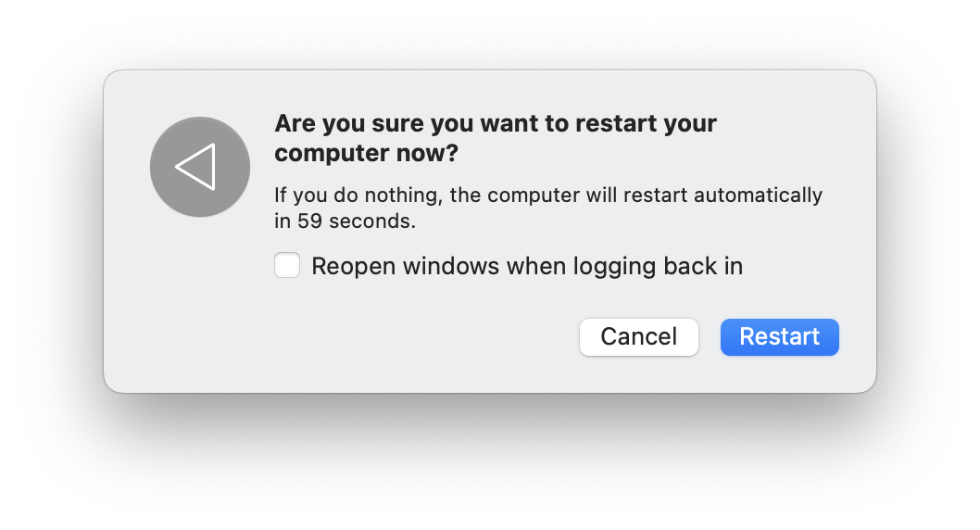Tick the box beside Reopen windows

pos(287,267)
